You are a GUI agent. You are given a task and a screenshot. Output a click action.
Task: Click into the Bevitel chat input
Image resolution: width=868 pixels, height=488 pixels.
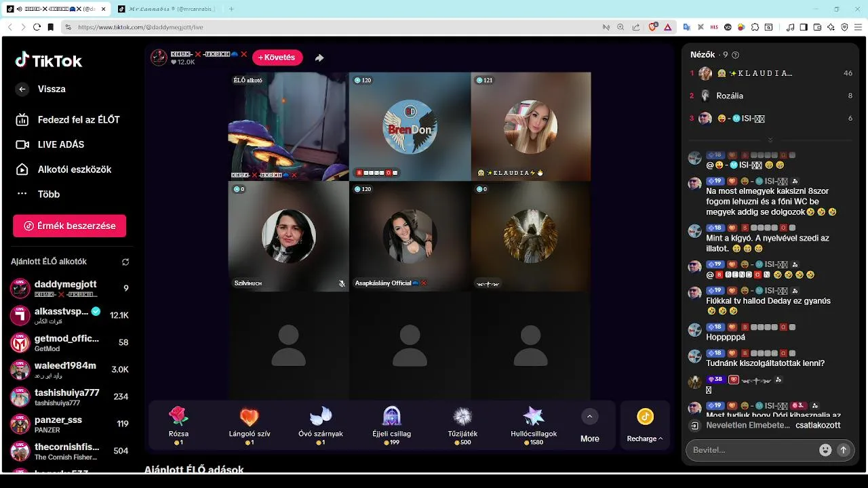pos(753,450)
